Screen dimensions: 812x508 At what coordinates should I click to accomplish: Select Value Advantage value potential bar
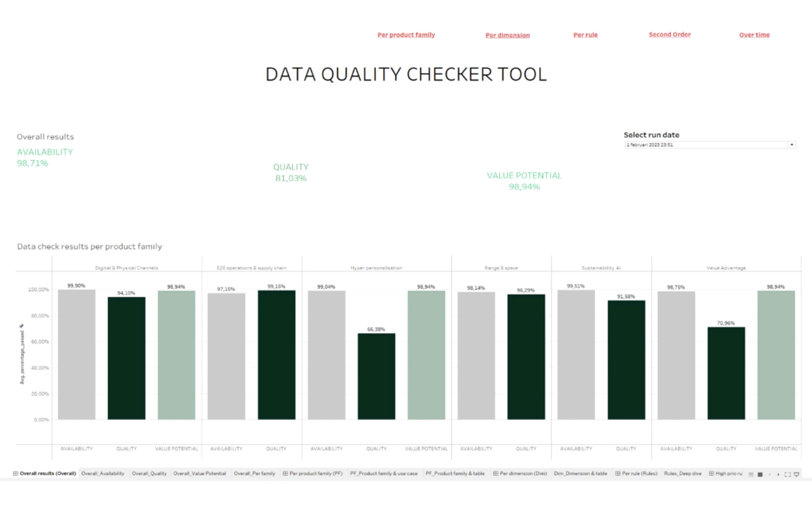click(776, 355)
